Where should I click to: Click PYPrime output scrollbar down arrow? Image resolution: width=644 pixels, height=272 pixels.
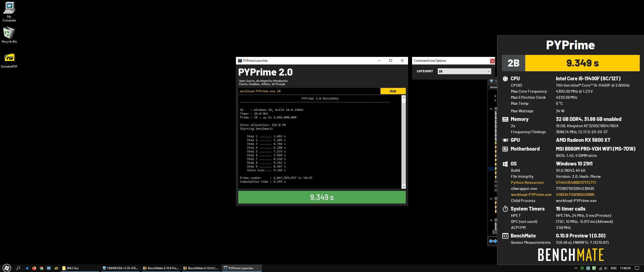coord(404,187)
